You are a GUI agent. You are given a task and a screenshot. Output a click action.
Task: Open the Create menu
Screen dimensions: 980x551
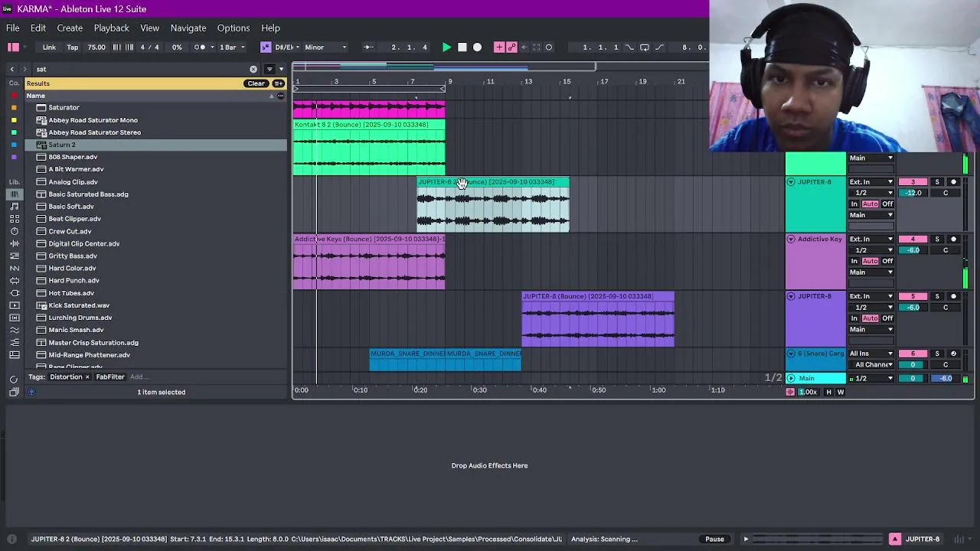pyautogui.click(x=70, y=28)
